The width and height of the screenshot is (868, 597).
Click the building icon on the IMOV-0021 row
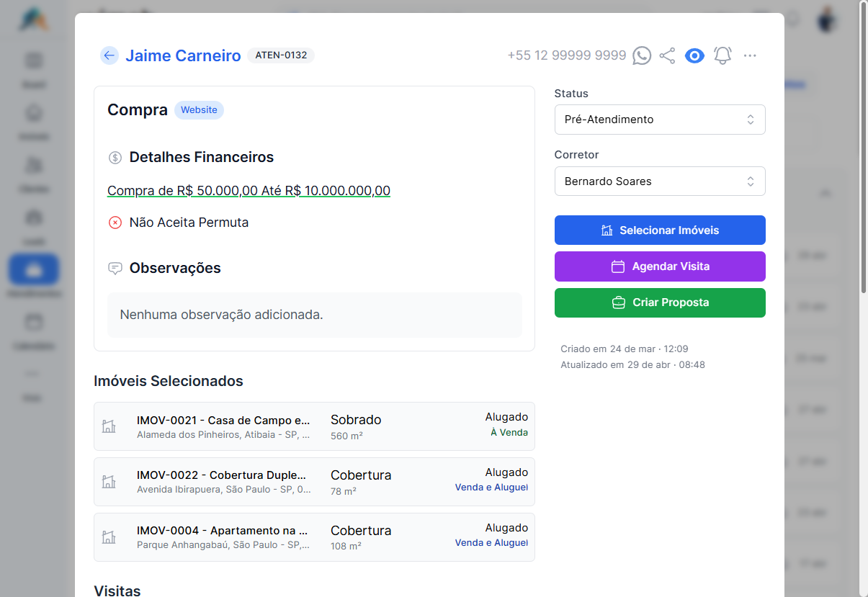[109, 426]
